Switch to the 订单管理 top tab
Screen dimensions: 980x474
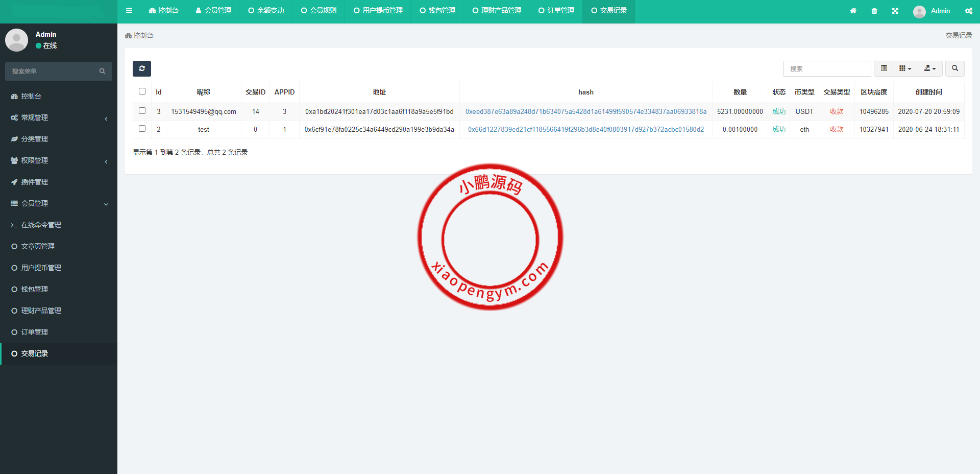tap(556, 11)
